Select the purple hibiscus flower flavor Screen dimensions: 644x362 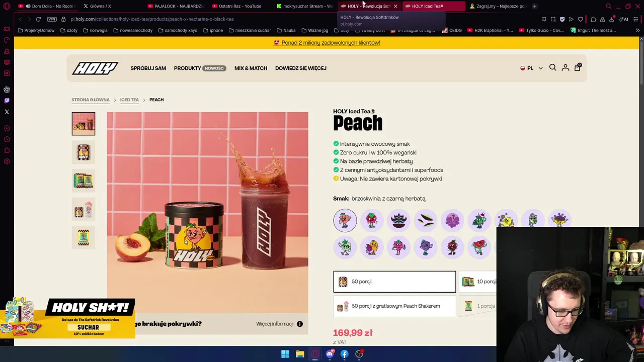pos(452,220)
